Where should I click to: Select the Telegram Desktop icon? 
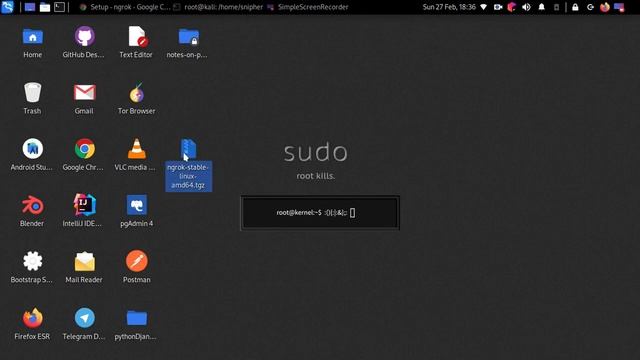pyautogui.click(x=84, y=324)
